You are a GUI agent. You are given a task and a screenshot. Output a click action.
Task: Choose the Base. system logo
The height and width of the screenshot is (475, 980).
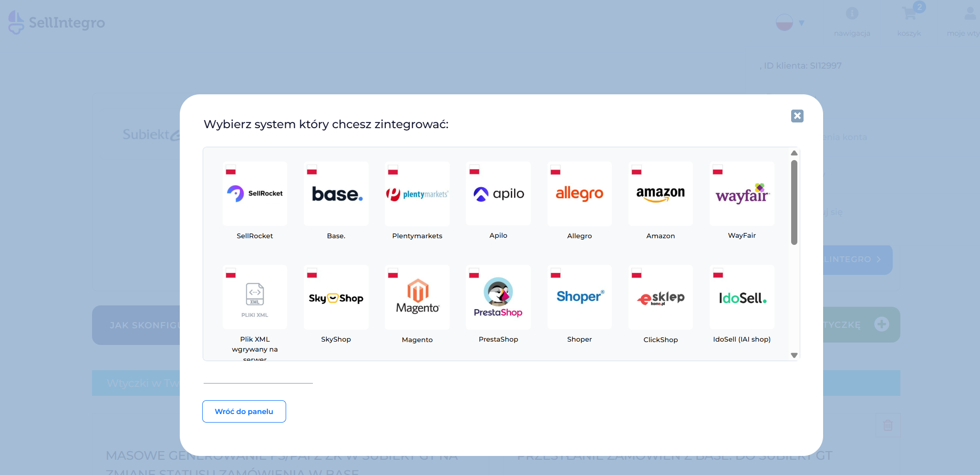[336, 193]
